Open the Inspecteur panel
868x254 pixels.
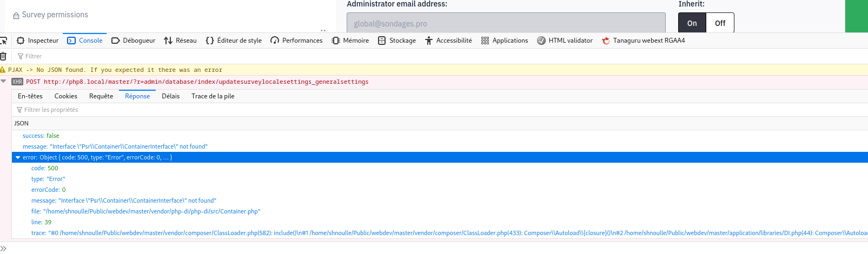click(37, 41)
